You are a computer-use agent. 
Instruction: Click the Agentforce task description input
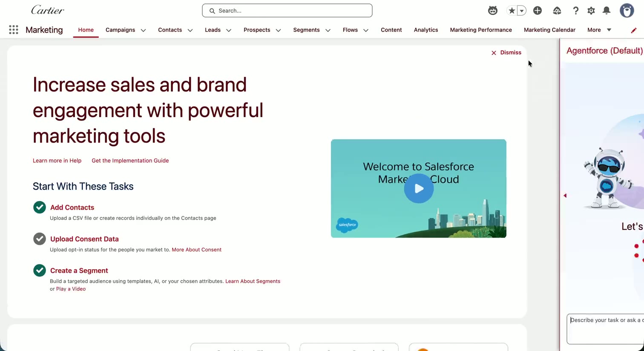tap(605, 329)
